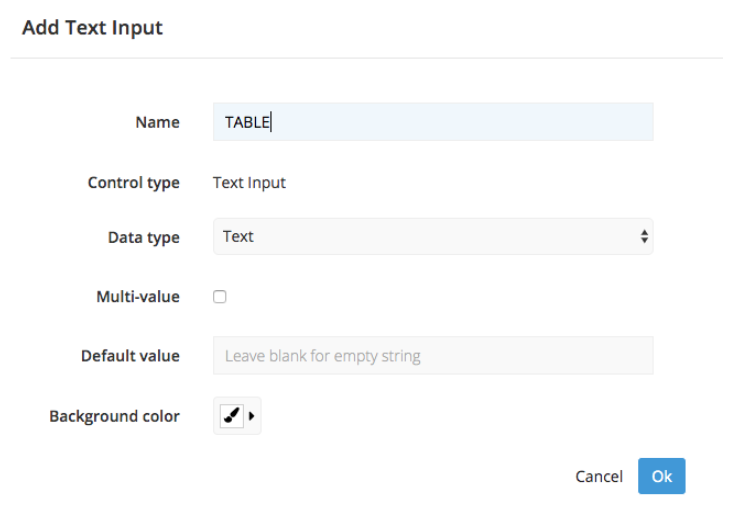Open the Data type dropdown
Screen dimensions: 739x517
click(433, 236)
